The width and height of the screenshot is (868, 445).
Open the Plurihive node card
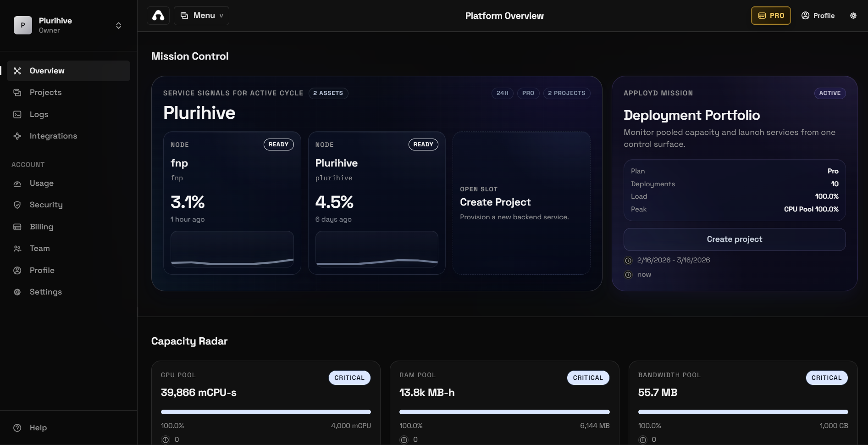pyautogui.click(x=377, y=203)
